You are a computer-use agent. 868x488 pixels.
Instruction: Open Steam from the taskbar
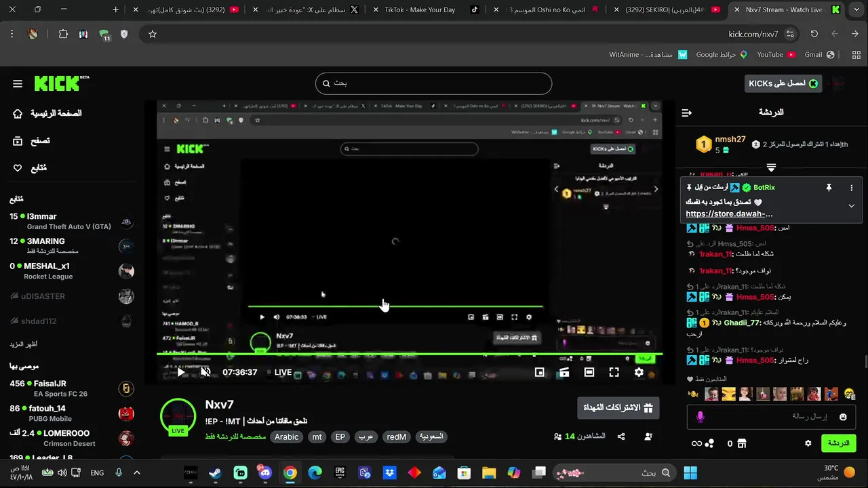pyautogui.click(x=216, y=472)
